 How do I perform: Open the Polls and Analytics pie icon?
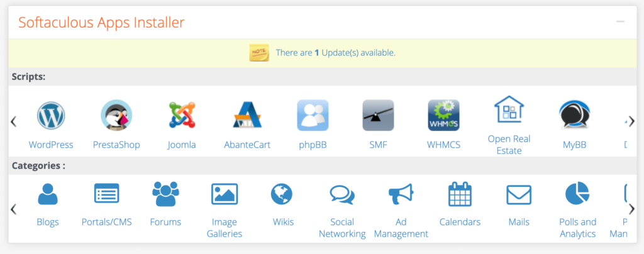pos(577,194)
